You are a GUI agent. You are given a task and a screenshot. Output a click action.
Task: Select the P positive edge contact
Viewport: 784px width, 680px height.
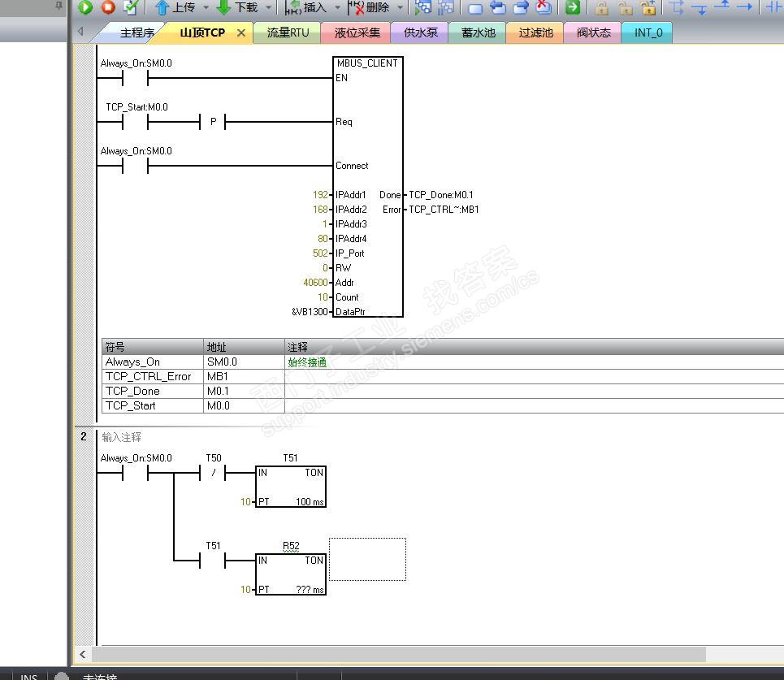click(x=213, y=122)
